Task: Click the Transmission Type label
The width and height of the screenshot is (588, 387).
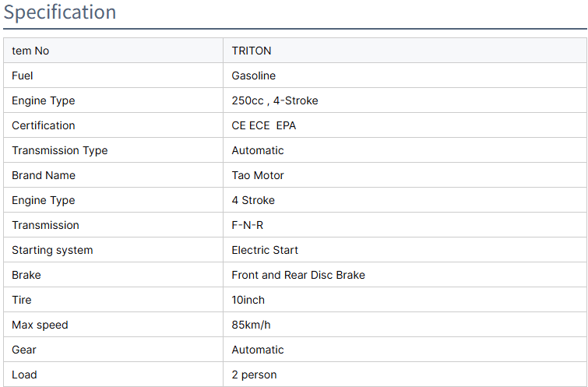Action: pyautogui.click(x=60, y=150)
